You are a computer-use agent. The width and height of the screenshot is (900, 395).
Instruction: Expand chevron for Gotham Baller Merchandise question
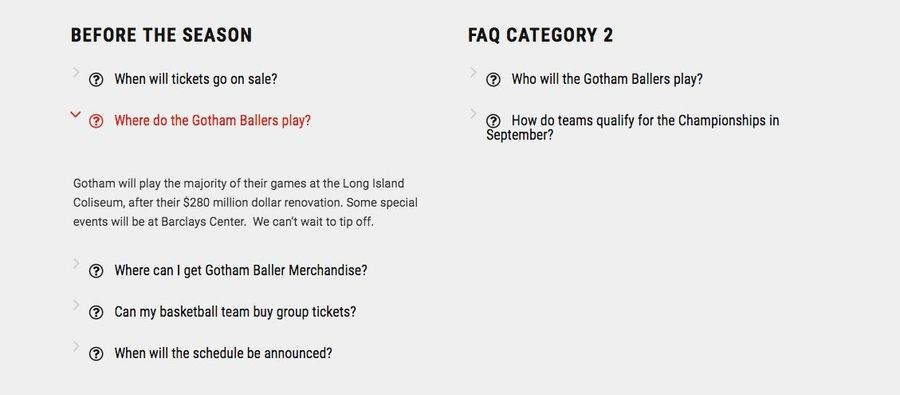(x=76, y=263)
